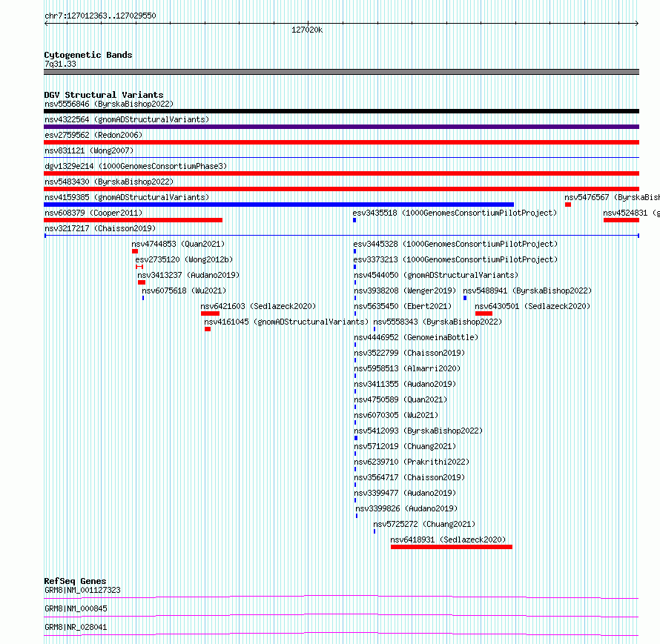The width and height of the screenshot is (660, 644).
Task: Click nsv6239710 (Prakrithi2022) label
Action: (412, 462)
